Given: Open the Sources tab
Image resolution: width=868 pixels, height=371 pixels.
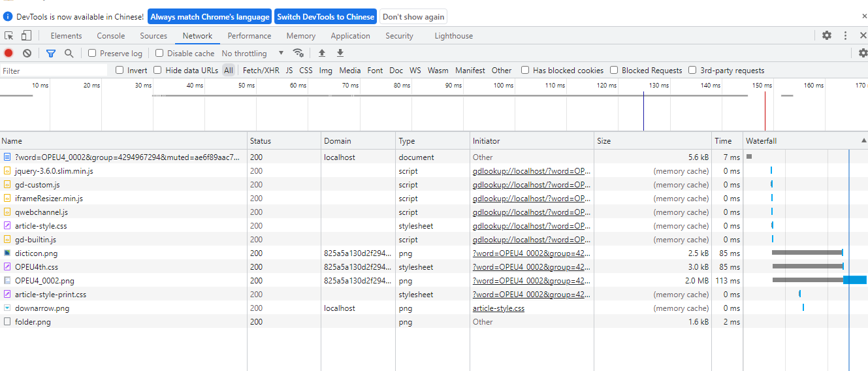Looking at the screenshot, I should [153, 36].
